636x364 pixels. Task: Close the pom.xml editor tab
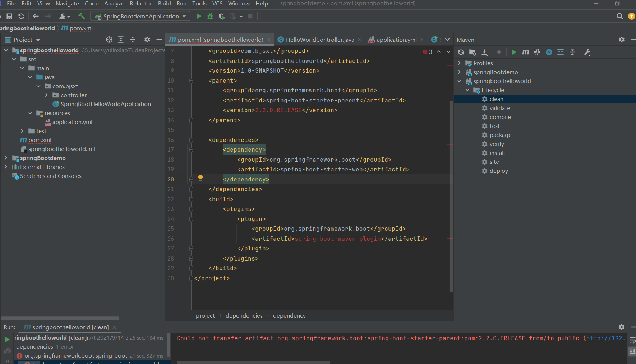[269, 40]
